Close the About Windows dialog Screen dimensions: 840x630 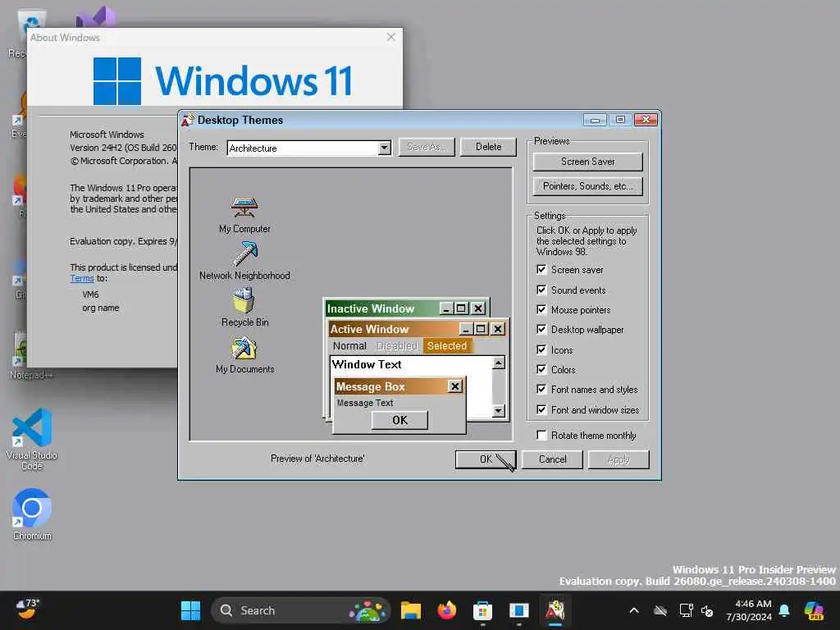pyautogui.click(x=391, y=37)
